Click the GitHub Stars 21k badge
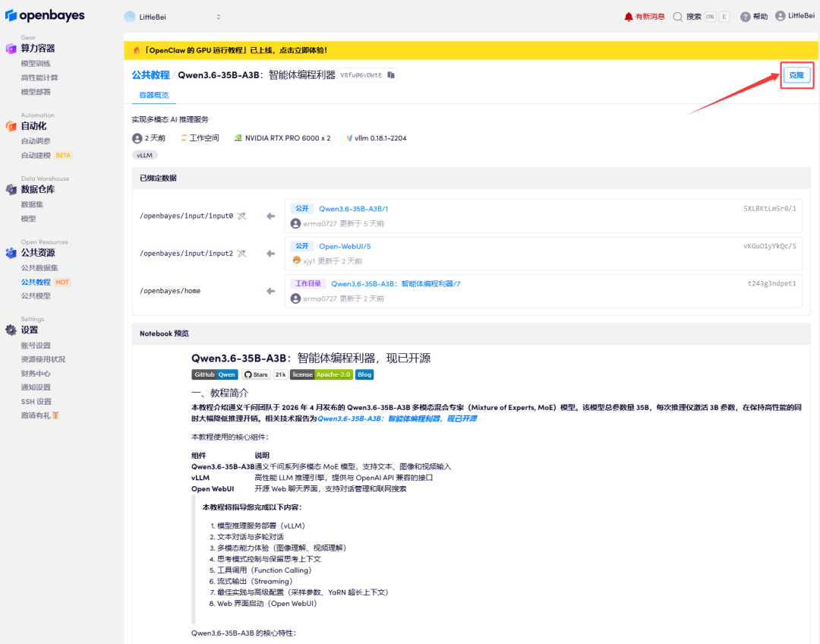This screenshot has width=820, height=644. 265,374
